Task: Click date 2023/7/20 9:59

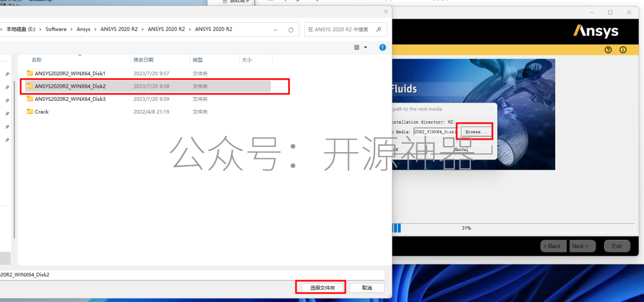Action: 151,99
